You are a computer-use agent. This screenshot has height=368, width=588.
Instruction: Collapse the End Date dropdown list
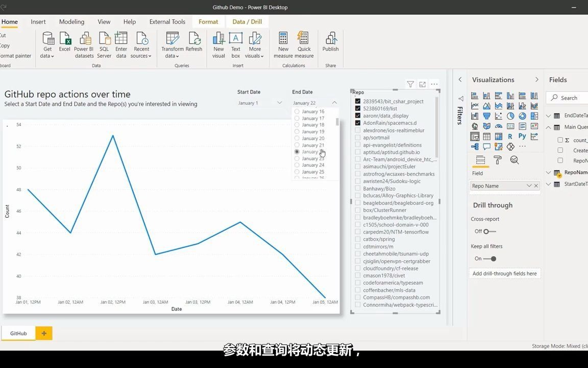click(334, 102)
